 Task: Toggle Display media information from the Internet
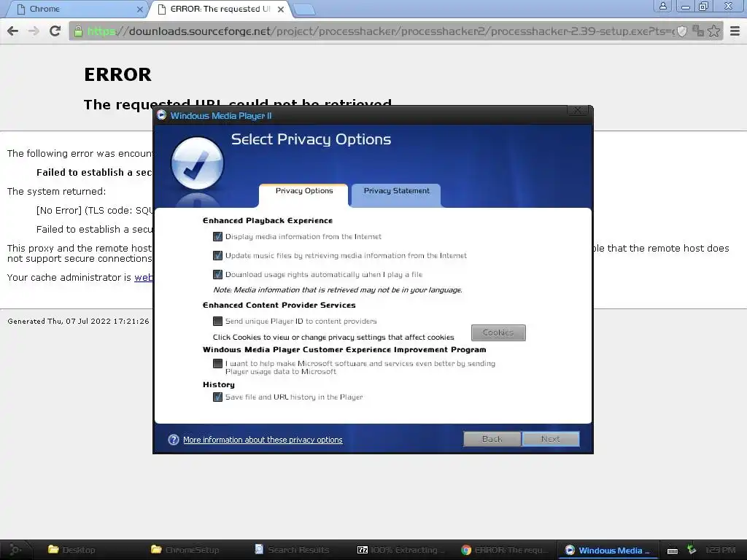coord(217,237)
